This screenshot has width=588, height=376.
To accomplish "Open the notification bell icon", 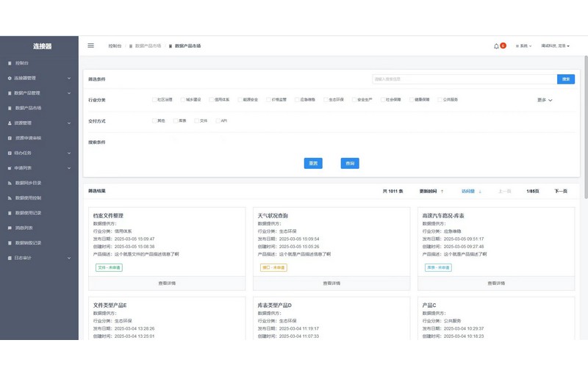I will tap(496, 46).
